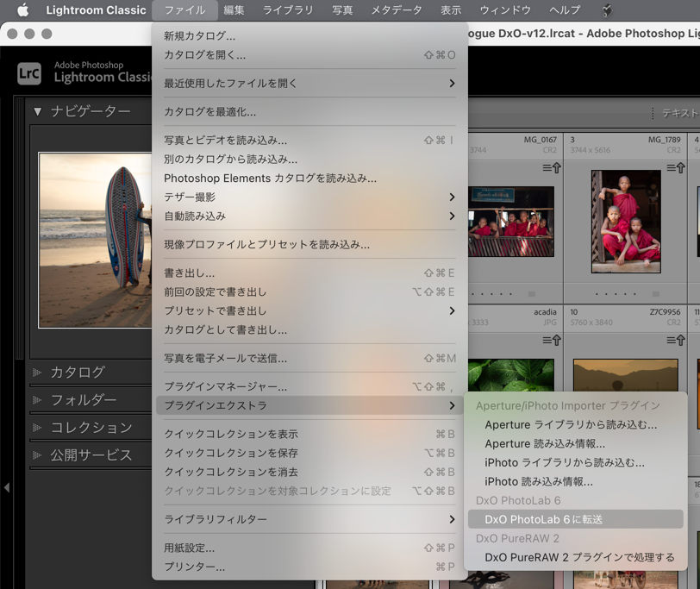Choose DxO PhotoLab 6 に転送
This screenshot has width=700, height=589.
(576, 519)
